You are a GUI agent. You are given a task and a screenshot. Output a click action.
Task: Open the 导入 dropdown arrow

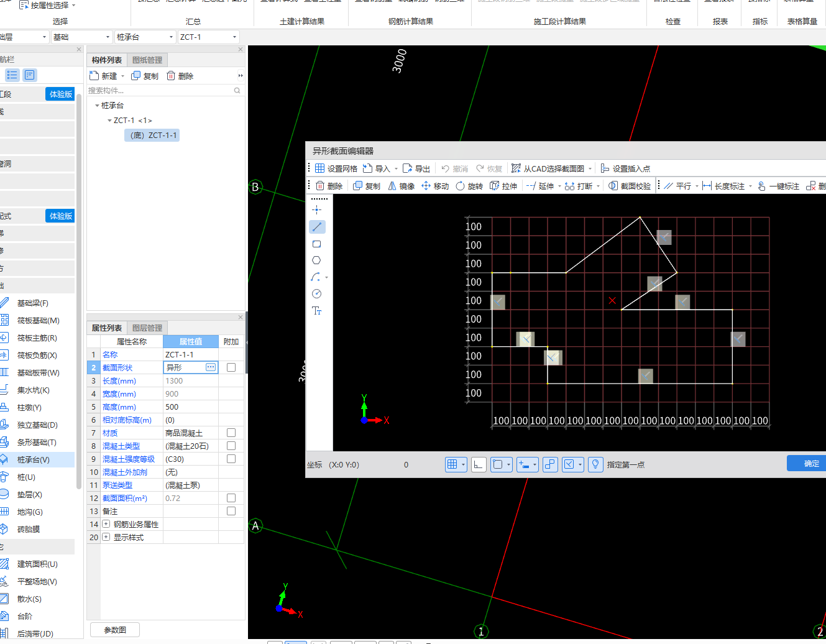(x=397, y=168)
